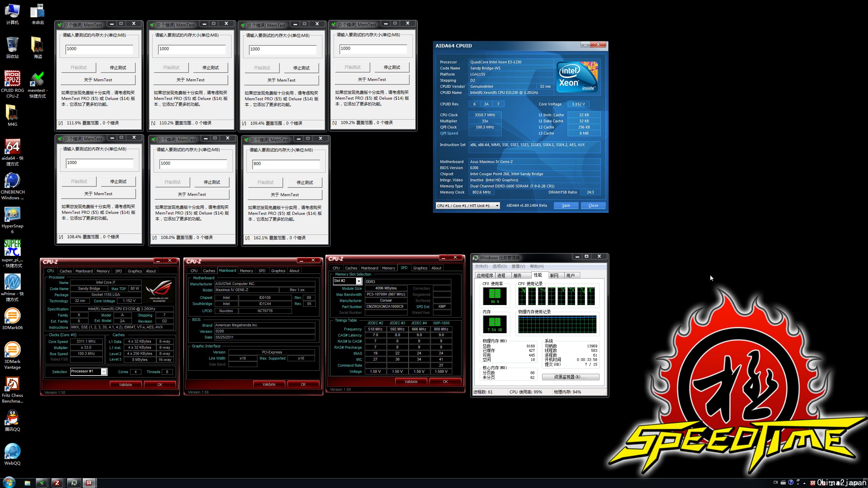Open the 计算机 desktop icon
Screen dimensions: 868x488
(x=13, y=14)
